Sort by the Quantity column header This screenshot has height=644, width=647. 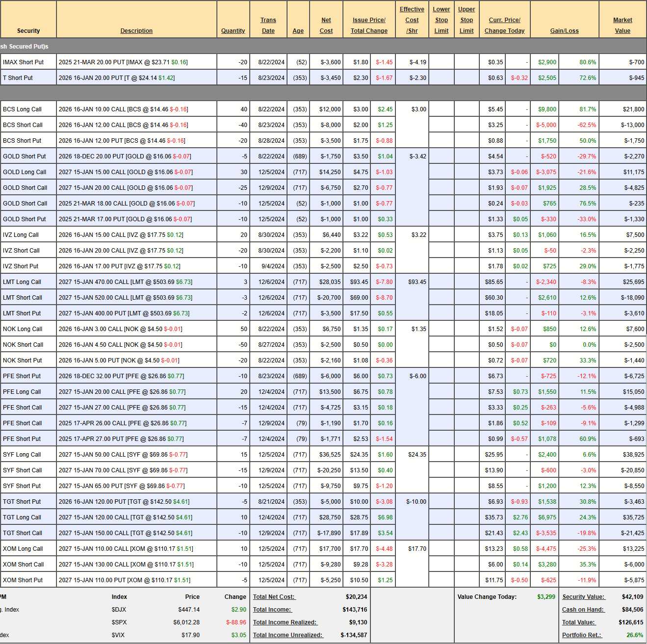(233, 31)
